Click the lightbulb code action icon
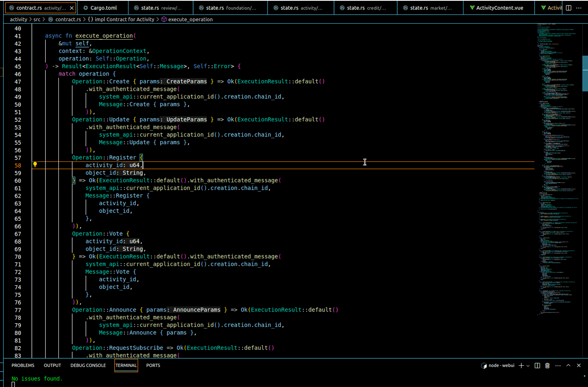 pyautogui.click(x=35, y=165)
